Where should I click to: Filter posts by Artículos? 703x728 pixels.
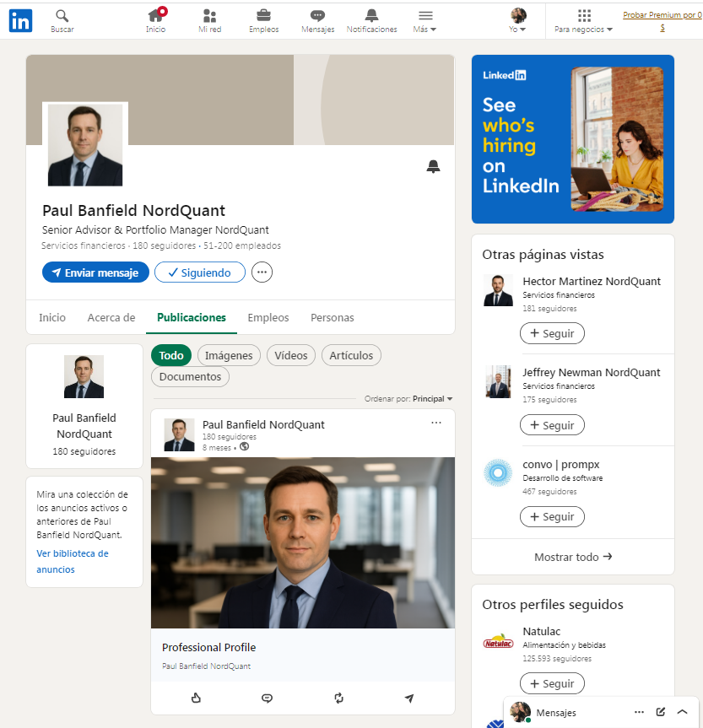click(x=351, y=356)
